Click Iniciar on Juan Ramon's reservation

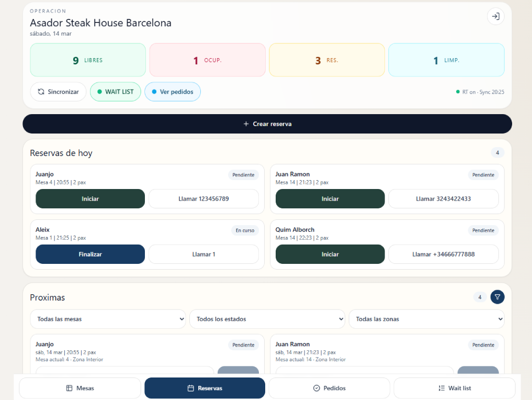coord(330,199)
